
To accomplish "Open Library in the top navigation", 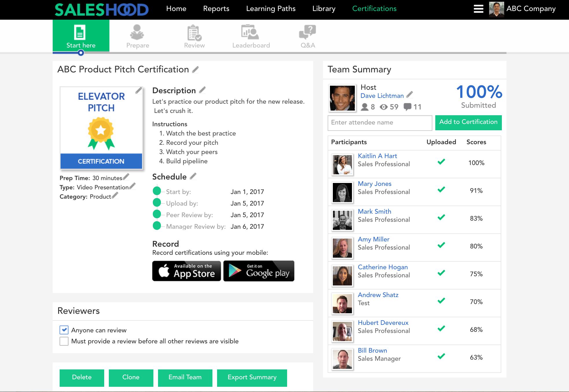I will click(324, 9).
